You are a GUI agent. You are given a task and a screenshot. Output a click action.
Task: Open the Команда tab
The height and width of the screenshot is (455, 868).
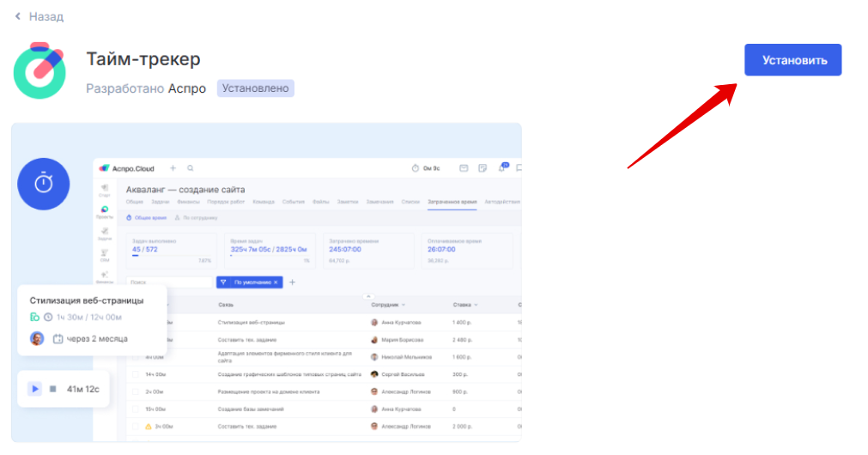pos(263,202)
